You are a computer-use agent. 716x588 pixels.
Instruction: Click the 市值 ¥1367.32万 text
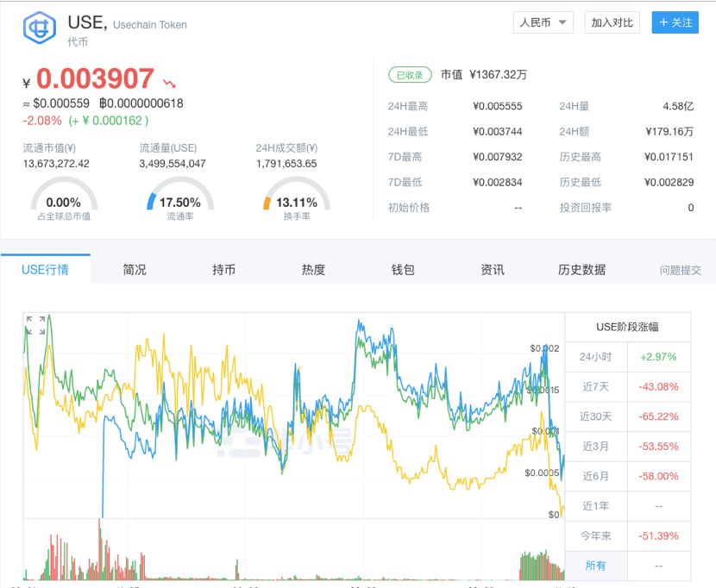tap(484, 74)
